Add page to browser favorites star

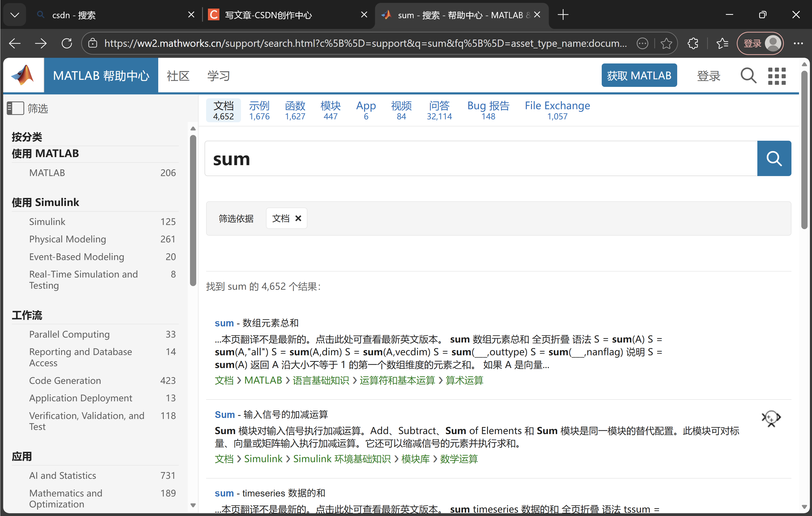666,43
